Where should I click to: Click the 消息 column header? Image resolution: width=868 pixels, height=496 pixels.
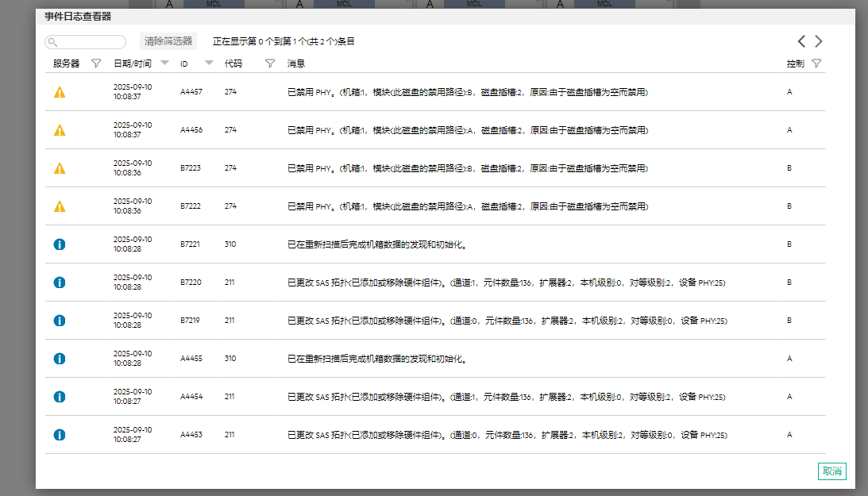pyautogui.click(x=296, y=63)
